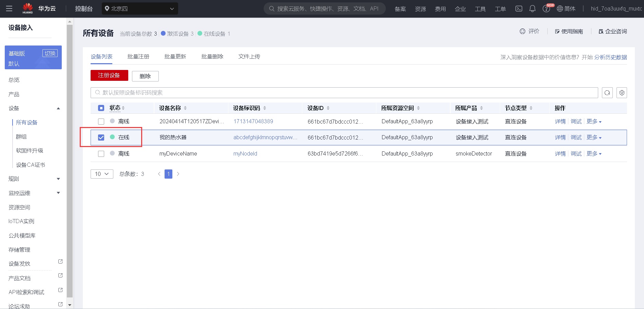Open 总览 in the sidebar
This screenshot has width=644, height=309.
pos(14,80)
